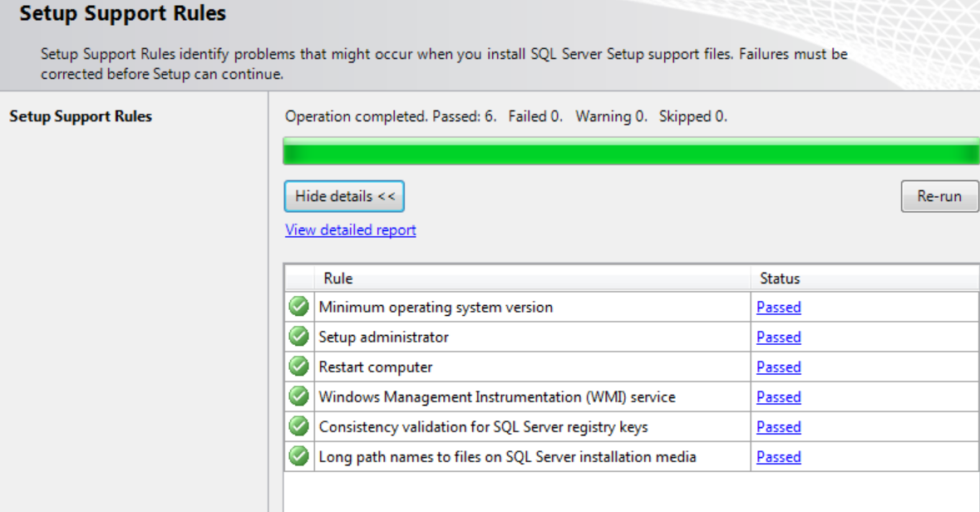Select 'Windows Management Instrumentation (WMI) service' rule text
980x512 pixels.
pyautogui.click(x=497, y=397)
